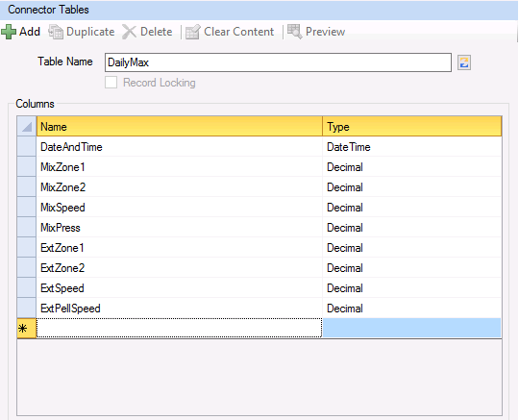Image resolution: width=519 pixels, height=420 pixels.
Task: Select the row header for DateAndTime
Action: click(x=27, y=147)
